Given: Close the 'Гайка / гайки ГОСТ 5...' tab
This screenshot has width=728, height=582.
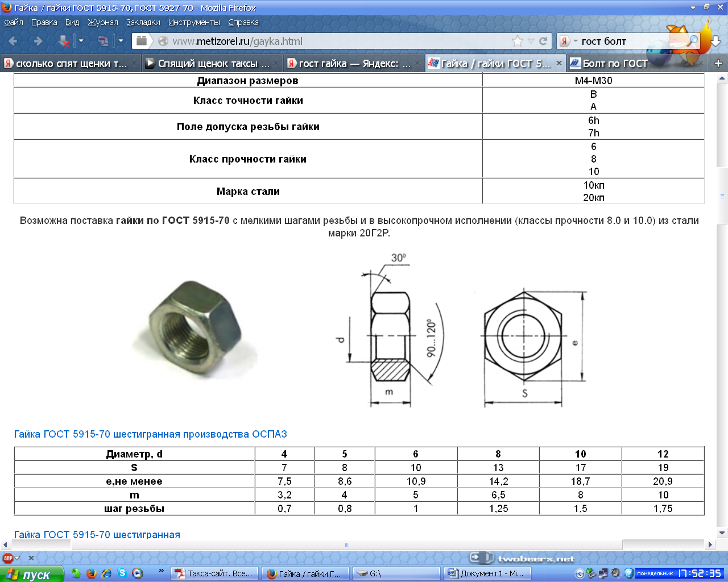Looking at the screenshot, I should pos(559,63).
